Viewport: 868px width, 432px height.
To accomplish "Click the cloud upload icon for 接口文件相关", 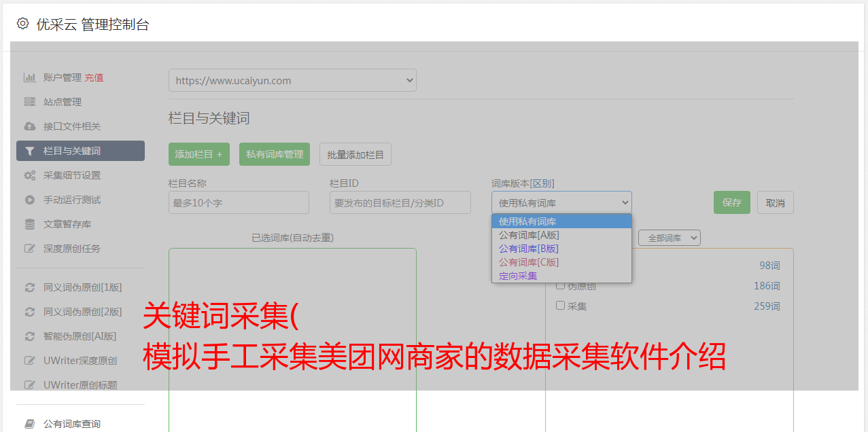I will (x=30, y=126).
